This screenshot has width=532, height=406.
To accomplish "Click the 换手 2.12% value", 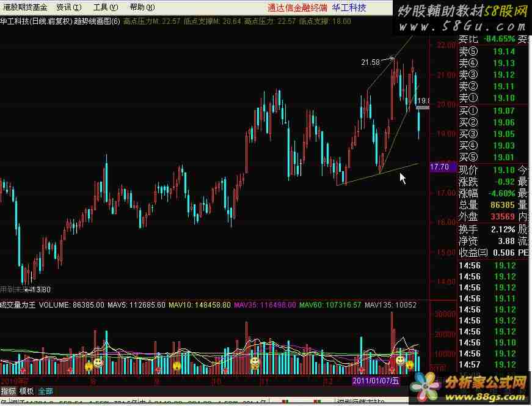I will tap(503, 230).
